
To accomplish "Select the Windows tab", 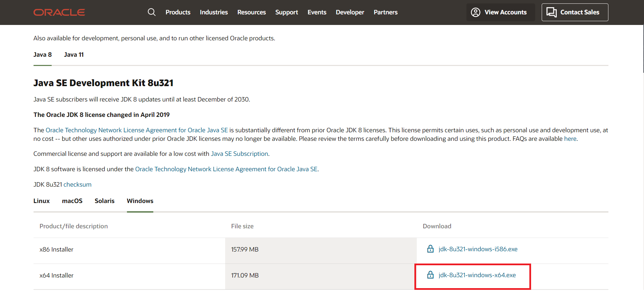I will click(140, 201).
